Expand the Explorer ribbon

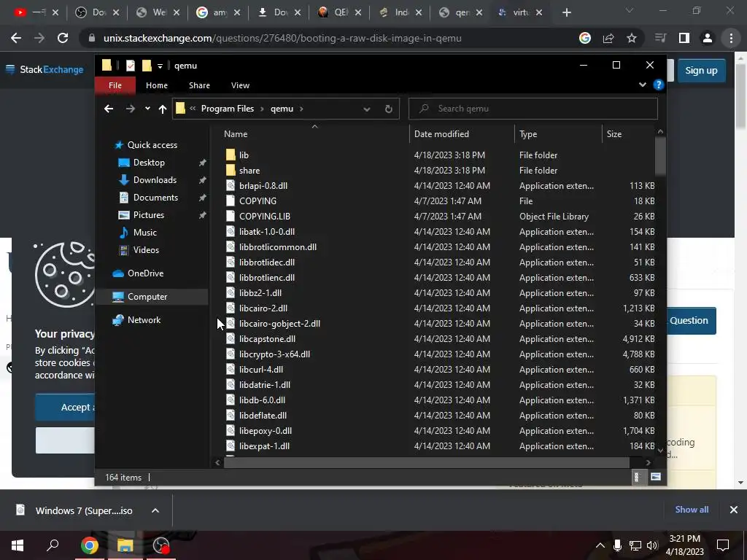[643, 85]
